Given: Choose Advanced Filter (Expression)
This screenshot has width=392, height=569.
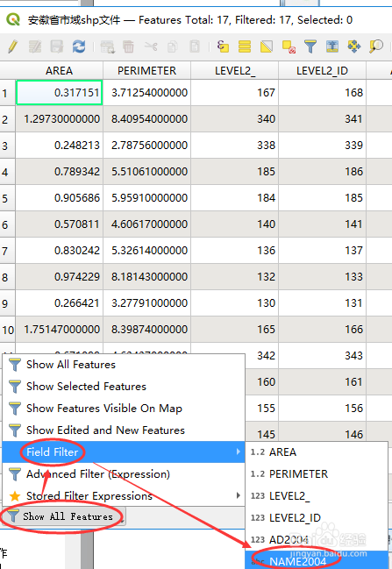Looking at the screenshot, I should (x=124, y=474).
